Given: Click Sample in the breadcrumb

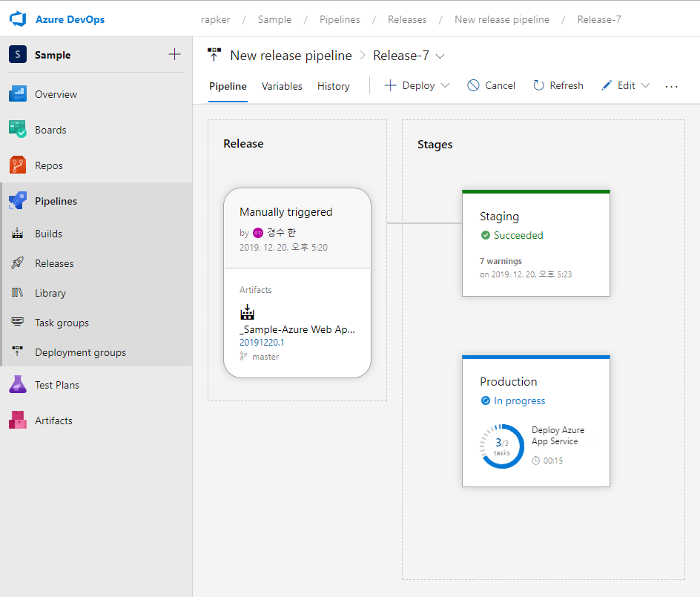Looking at the screenshot, I should [274, 19].
